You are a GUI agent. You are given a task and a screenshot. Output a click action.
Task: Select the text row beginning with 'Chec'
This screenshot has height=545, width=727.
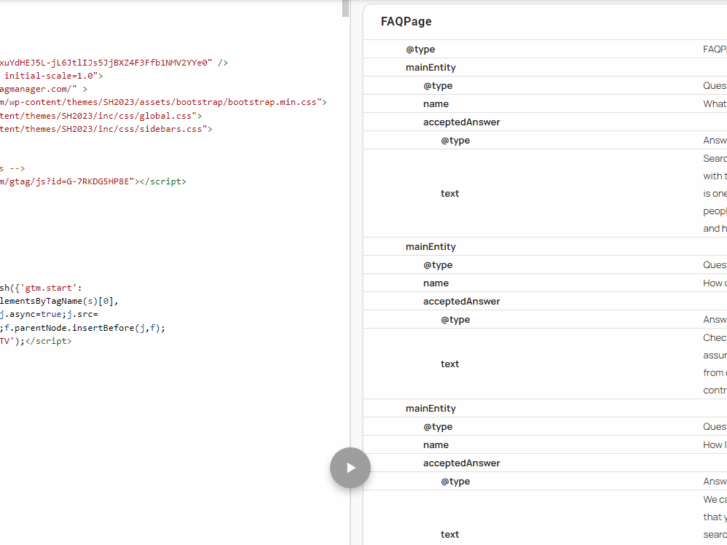(x=545, y=364)
